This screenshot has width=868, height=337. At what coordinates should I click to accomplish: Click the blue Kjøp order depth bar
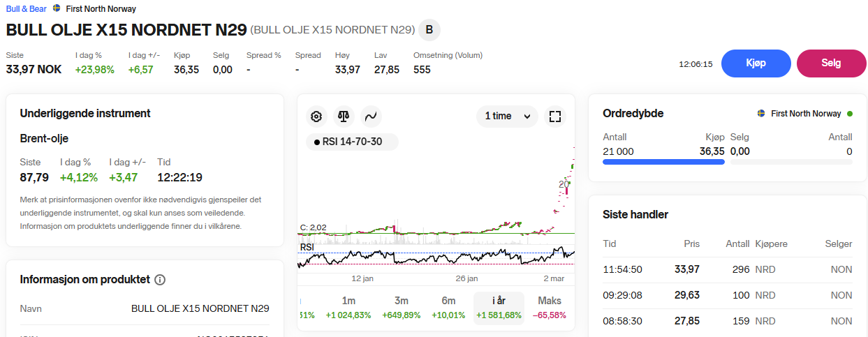tap(663, 162)
